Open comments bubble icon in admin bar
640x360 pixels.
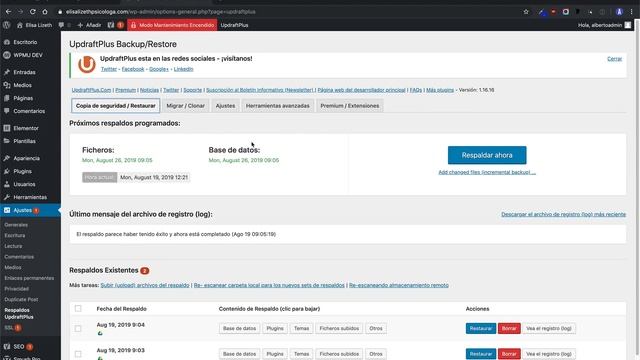[x=61, y=25]
